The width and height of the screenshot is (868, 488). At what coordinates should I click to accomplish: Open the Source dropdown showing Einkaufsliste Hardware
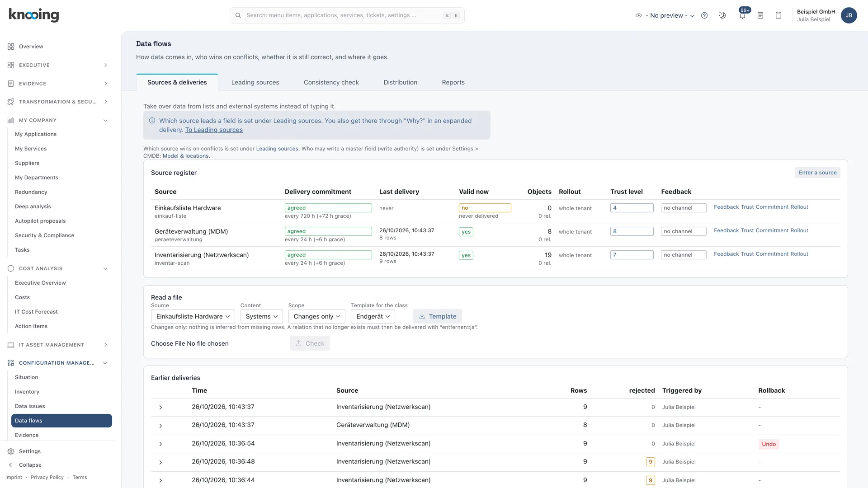(x=193, y=316)
